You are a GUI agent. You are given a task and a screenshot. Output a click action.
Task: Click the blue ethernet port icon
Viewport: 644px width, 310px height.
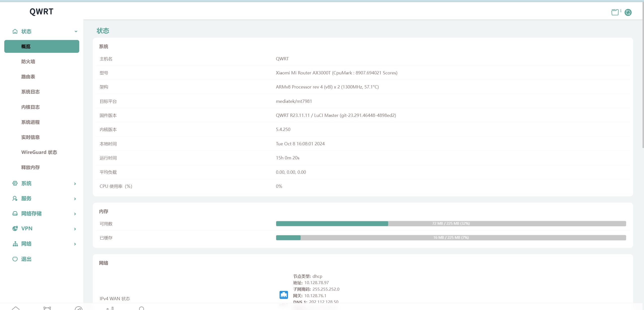284,295
